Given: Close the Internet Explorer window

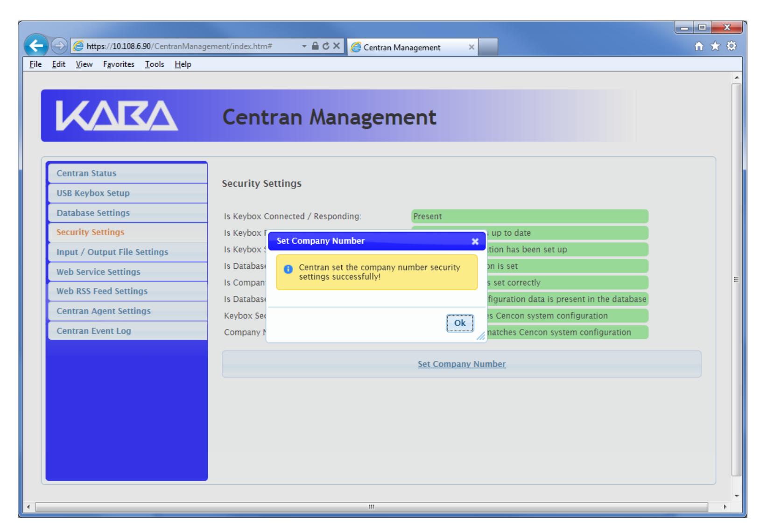Looking at the screenshot, I should pyautogui.click(x=727, y=28).
